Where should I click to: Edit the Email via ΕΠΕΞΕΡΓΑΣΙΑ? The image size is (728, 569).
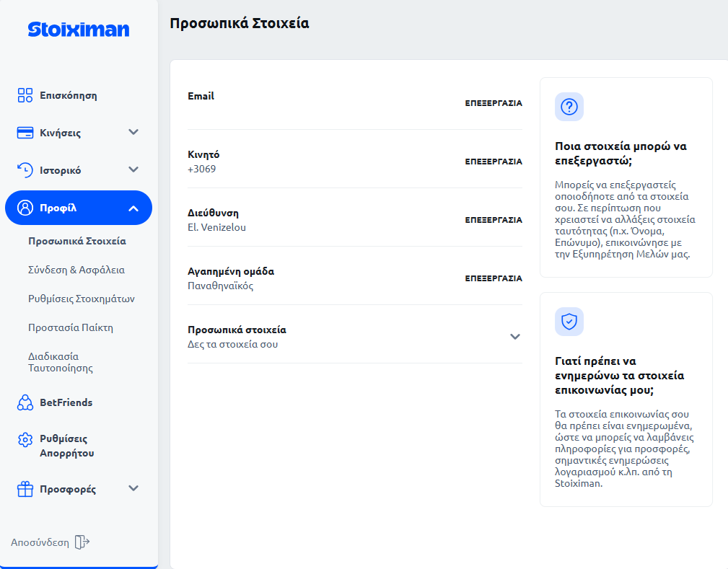point(494,103)
